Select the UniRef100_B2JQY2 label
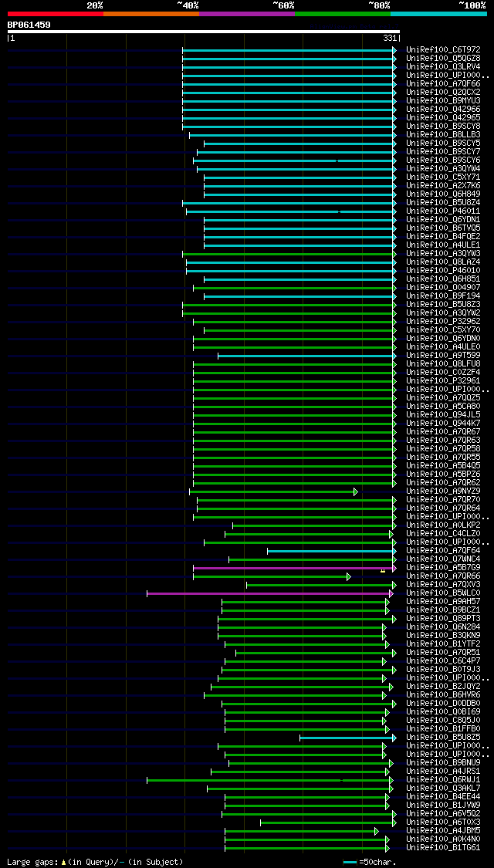This screenshot has height=868, width=494. [x=443, y=687]
